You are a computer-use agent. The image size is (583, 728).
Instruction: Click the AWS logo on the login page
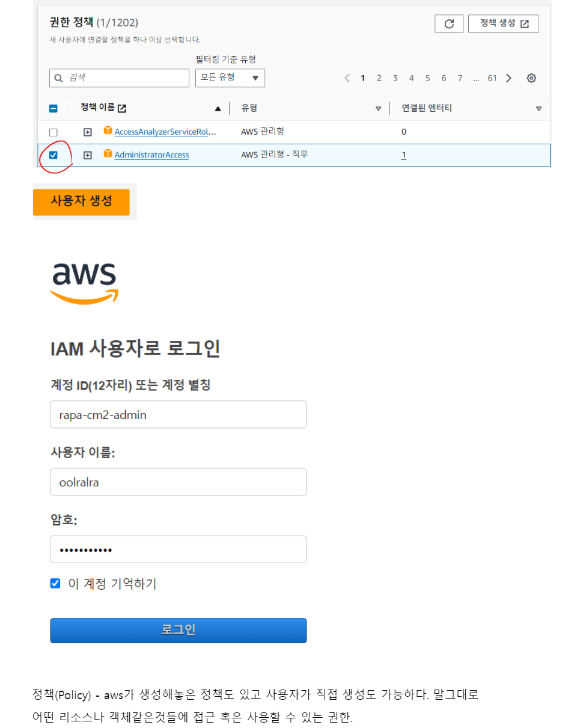point(84,283)
